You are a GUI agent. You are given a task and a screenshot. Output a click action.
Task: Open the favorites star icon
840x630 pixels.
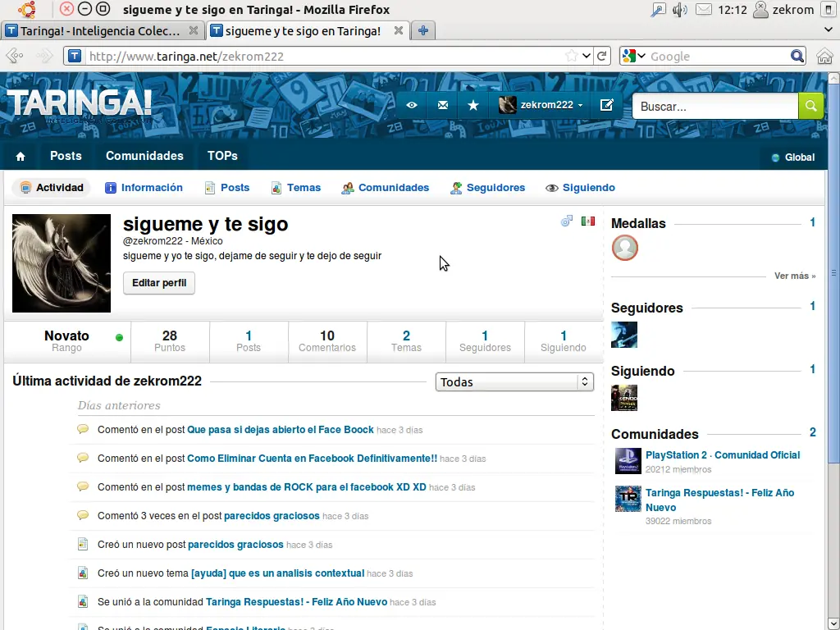point(473,105)
